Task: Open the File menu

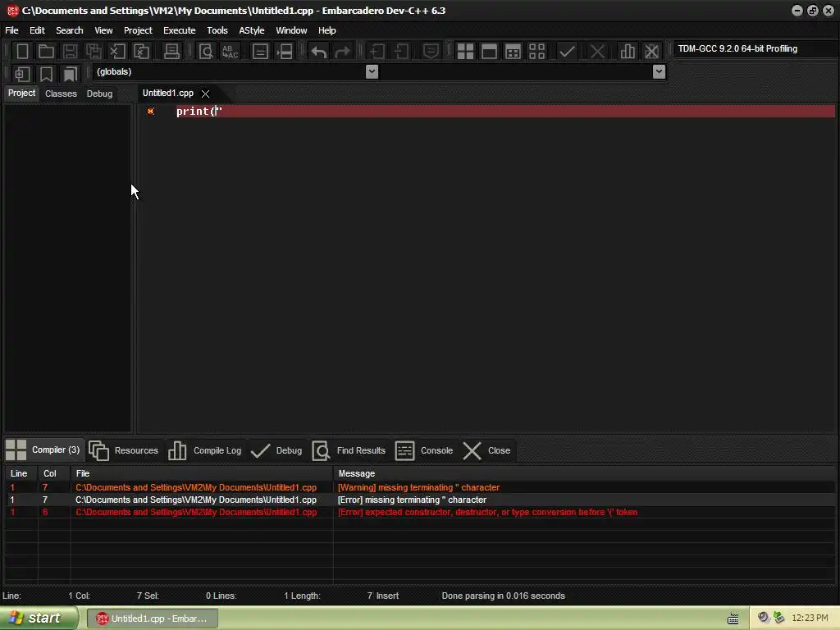Action: click(11, 30)
